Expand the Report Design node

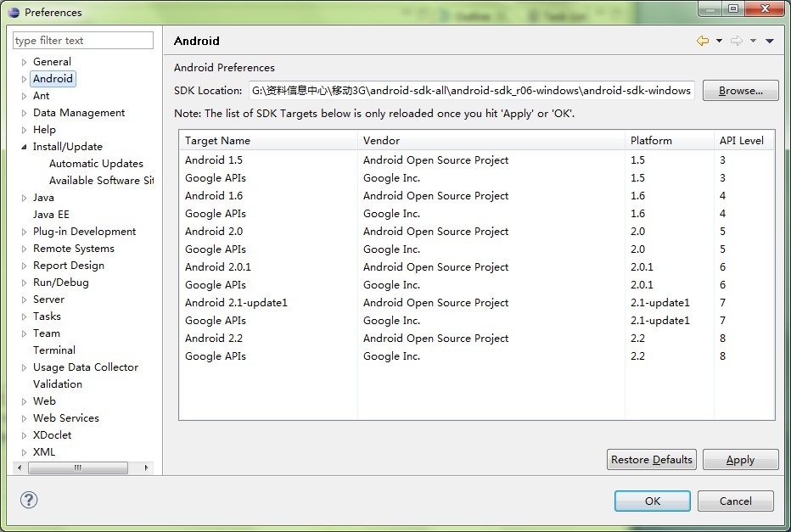click(24, 266)
